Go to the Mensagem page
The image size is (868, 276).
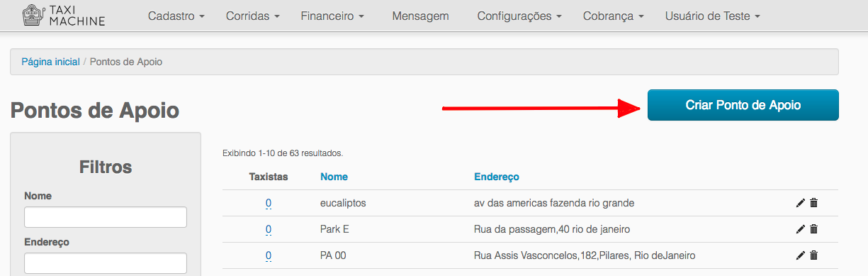[420, 16]
